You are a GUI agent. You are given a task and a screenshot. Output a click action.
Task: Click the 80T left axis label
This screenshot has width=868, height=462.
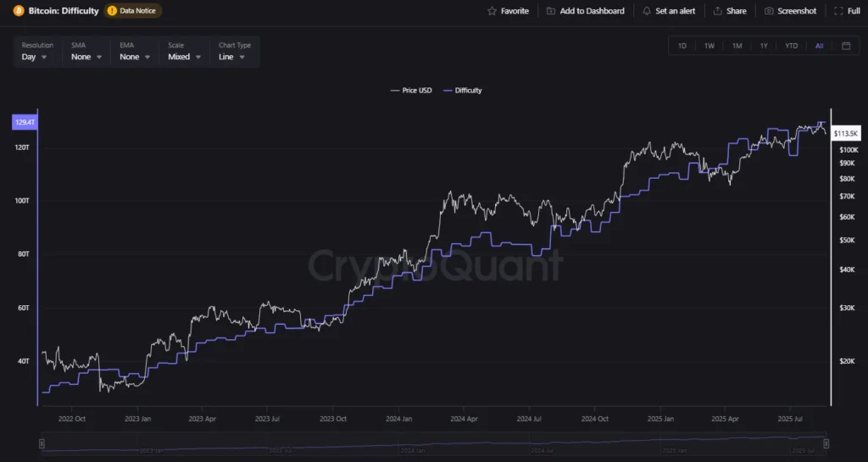(23, 254)
